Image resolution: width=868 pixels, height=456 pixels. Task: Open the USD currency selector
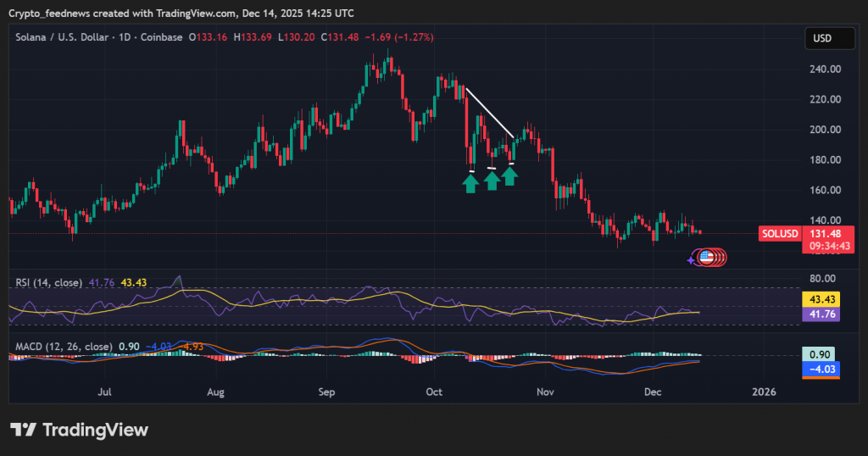click(822, 38)
